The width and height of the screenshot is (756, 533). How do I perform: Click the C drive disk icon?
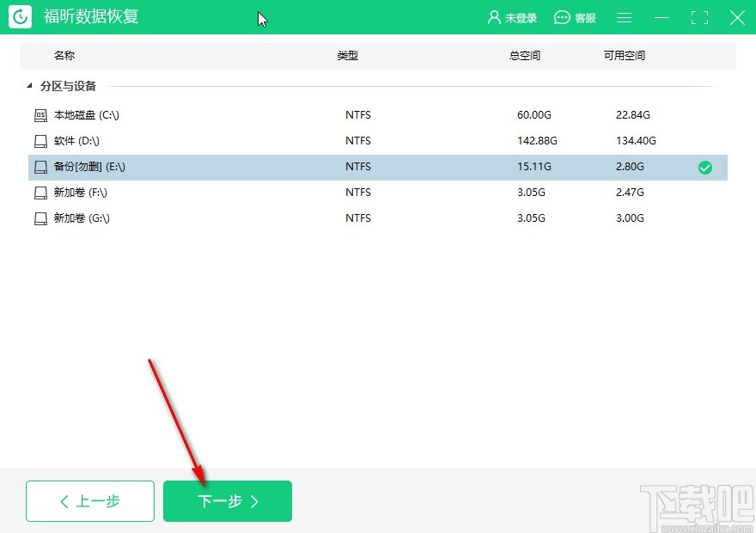[x=41, y=115]
